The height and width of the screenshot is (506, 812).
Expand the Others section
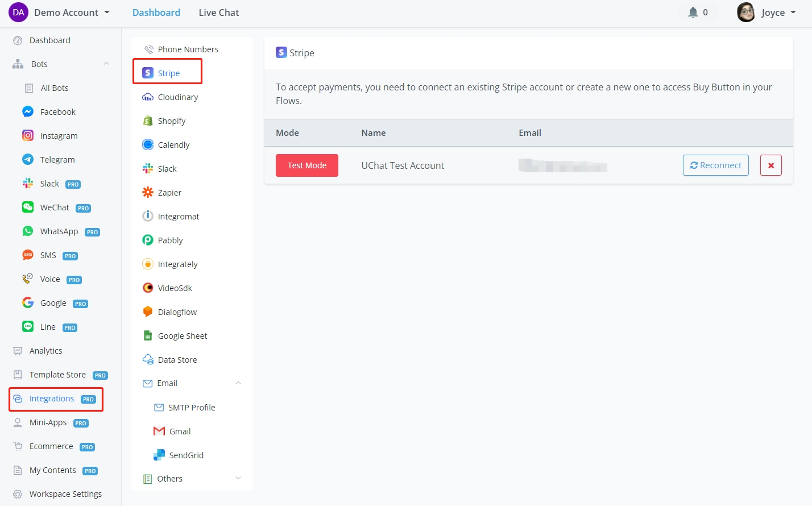pos(238,479)
